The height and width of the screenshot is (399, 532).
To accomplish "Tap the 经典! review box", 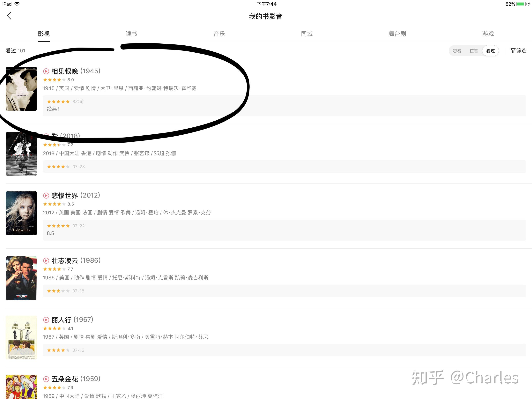I will [284, 106].
